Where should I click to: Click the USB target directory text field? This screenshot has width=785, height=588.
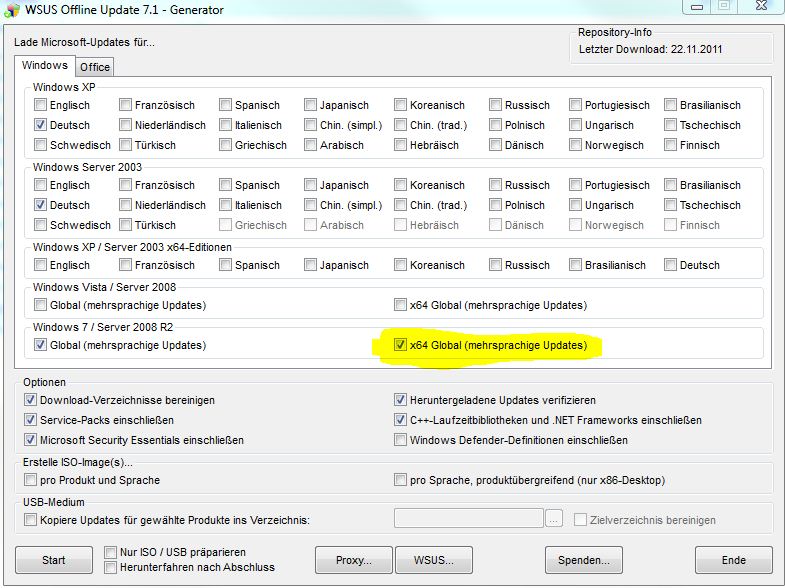tap(469, 519)
